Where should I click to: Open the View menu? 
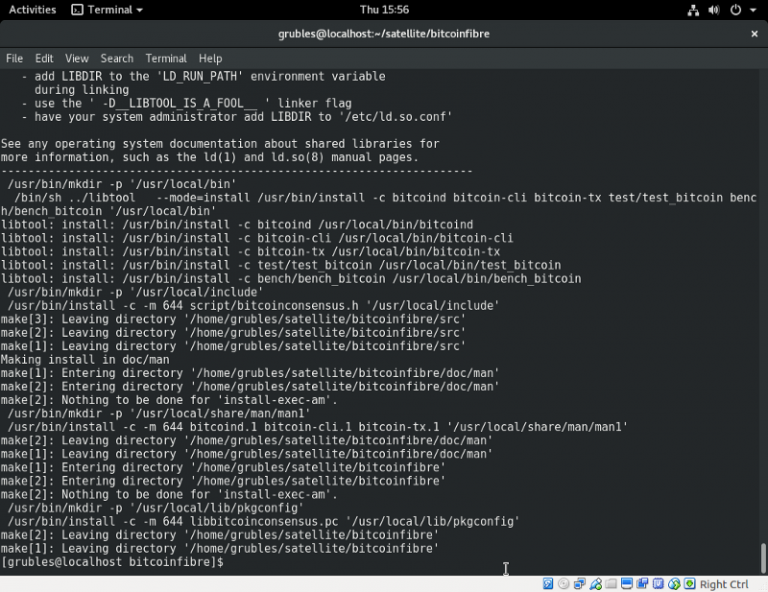coord(77,59)
